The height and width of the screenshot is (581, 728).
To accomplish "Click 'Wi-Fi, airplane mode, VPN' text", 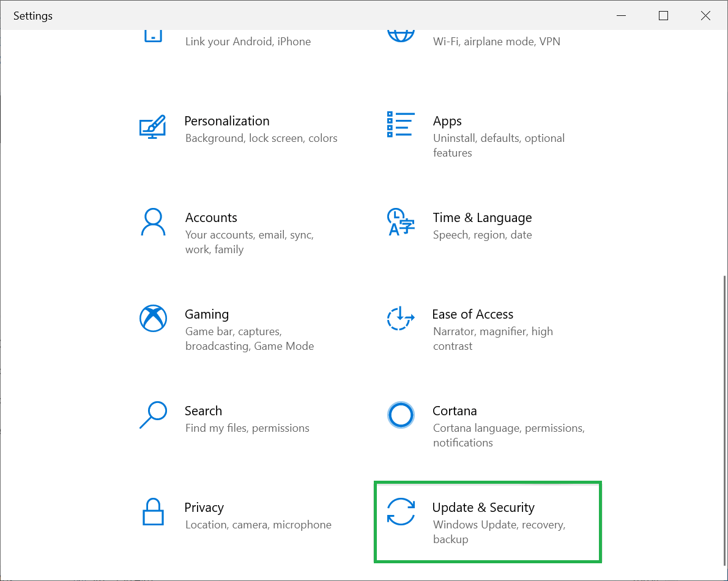I will coord(496,42).
